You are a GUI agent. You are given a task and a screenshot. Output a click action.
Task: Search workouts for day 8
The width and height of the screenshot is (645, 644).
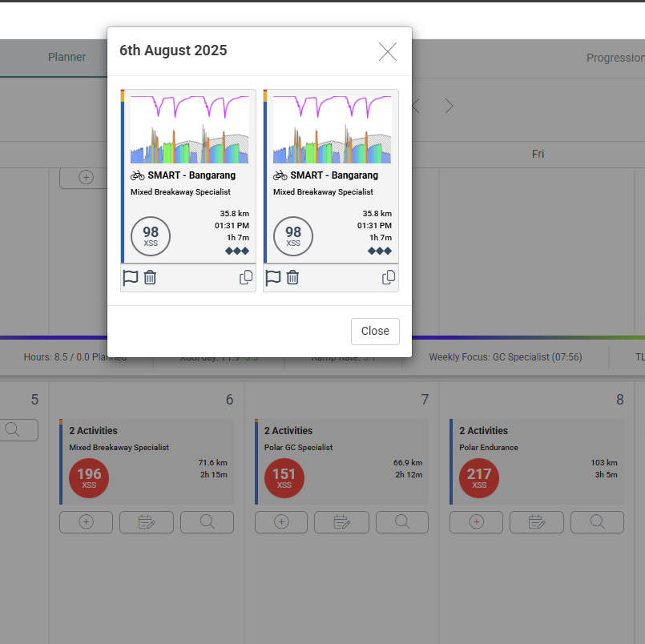click(597, 521)
